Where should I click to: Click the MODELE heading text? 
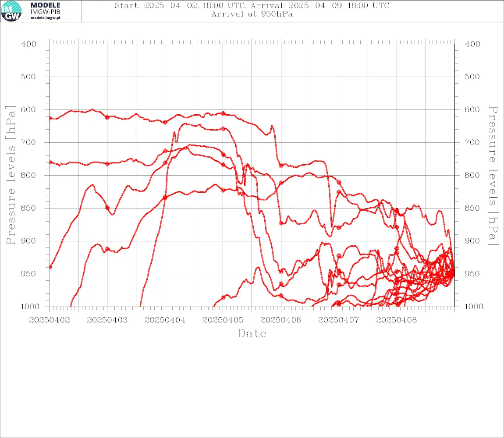click(x=45, y=5)
